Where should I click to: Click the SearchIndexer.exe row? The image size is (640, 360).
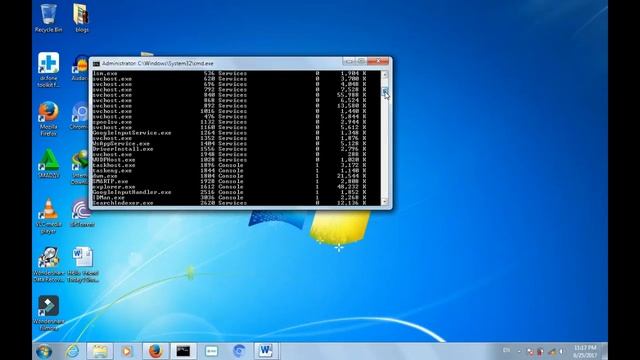tap(229, 203)
